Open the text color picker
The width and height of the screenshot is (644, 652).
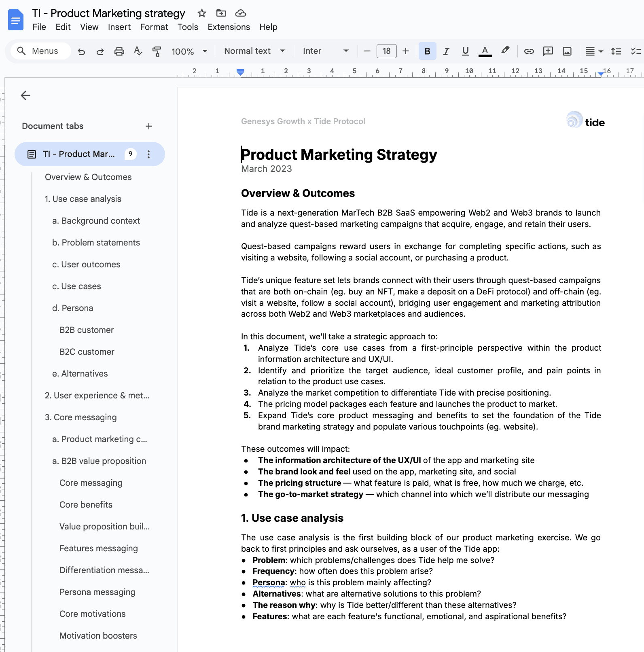[485, 51]
